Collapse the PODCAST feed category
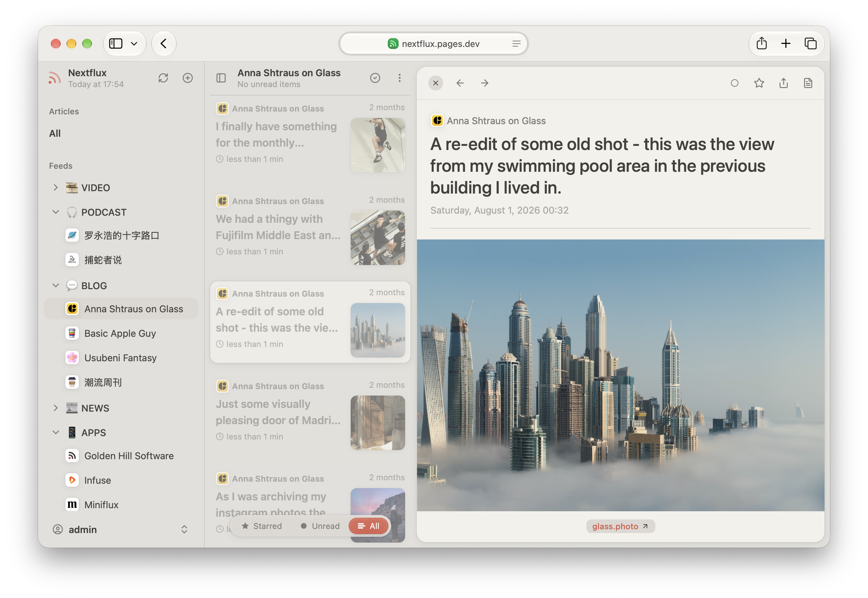 coord(55,212)
